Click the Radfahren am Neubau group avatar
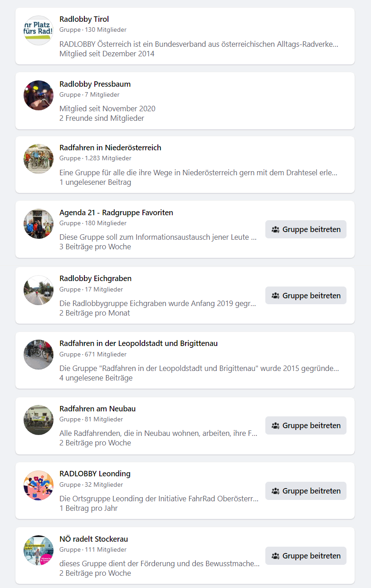371x588 pixels. [39, 420]
